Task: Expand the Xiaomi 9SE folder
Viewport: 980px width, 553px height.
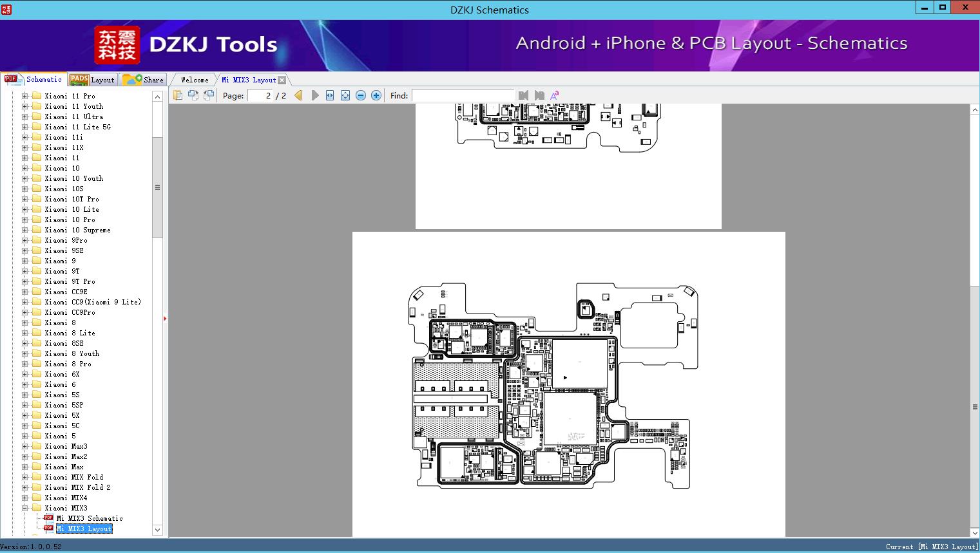Action: [x=24, y=250]
